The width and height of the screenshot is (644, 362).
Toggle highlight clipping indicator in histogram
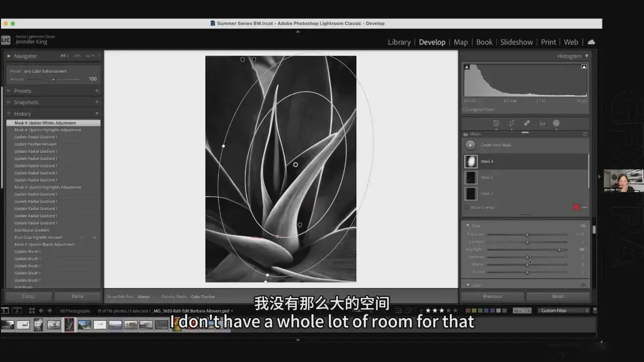coord(584,67)
